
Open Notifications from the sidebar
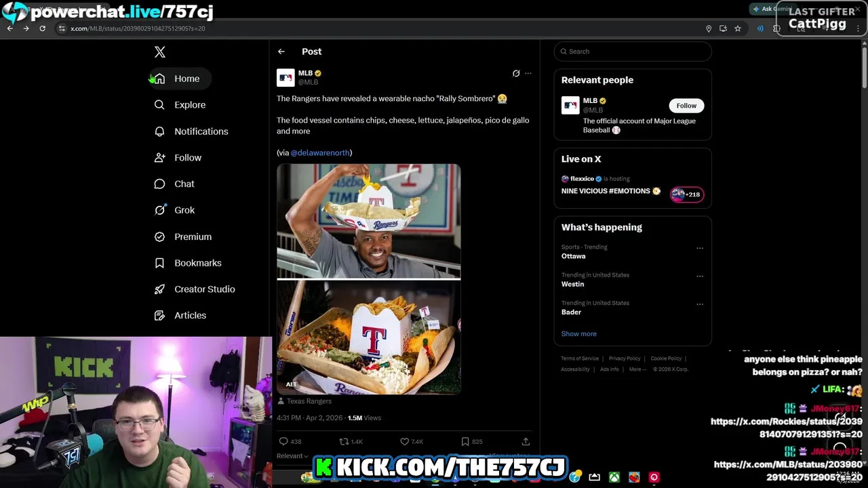pos(191,131)
